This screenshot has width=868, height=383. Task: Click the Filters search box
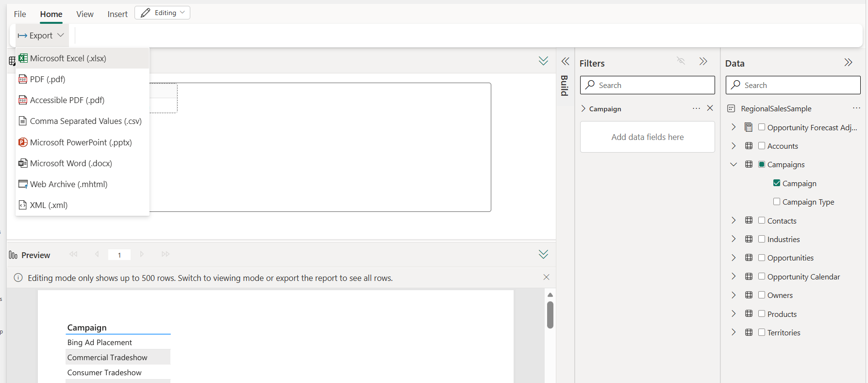pyautogui.click(x=647, y=85)
